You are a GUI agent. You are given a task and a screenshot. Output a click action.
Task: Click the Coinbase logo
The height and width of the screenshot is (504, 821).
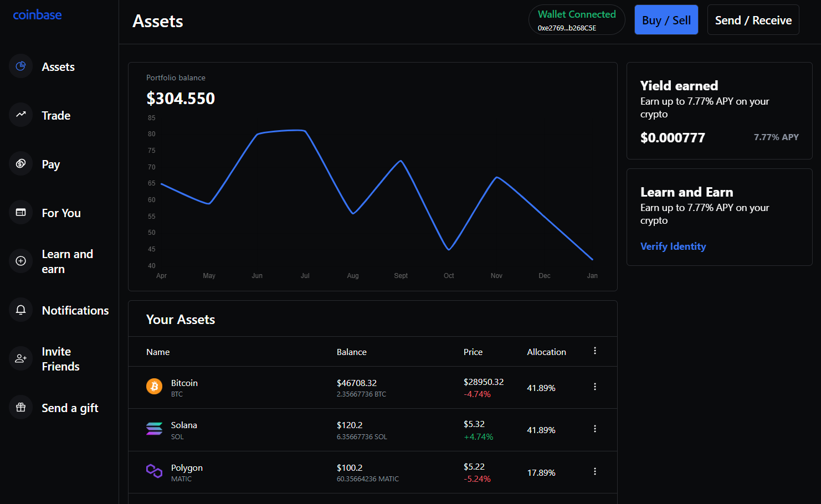[x=37, y=15]
